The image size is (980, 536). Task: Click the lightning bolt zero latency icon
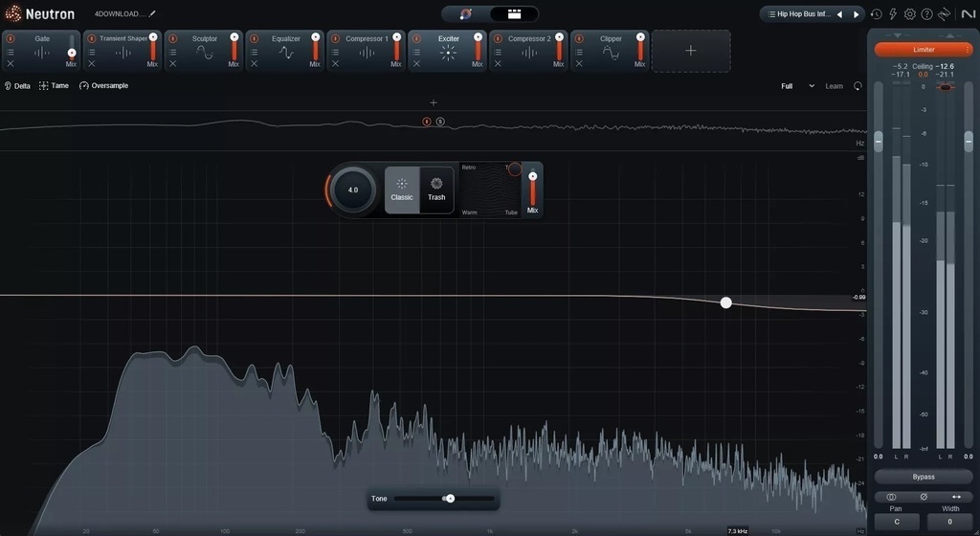pos(893,13)
